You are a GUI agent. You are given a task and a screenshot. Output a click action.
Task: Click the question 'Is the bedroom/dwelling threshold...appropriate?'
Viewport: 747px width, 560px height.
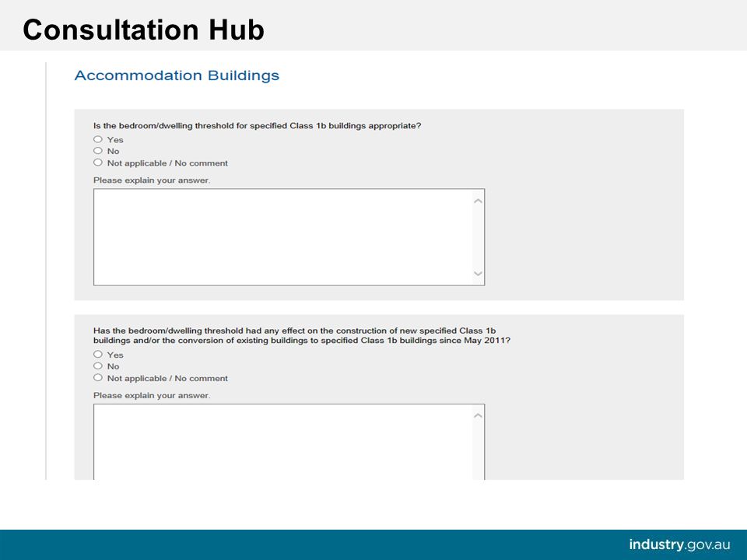pyautogui.click(x=258, y=126)
